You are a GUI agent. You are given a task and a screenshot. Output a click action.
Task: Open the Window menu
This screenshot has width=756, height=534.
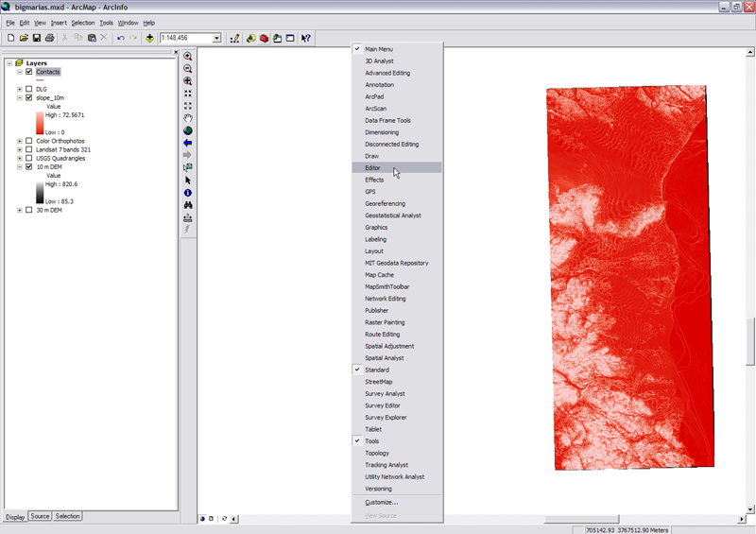[x=128, y=23]
